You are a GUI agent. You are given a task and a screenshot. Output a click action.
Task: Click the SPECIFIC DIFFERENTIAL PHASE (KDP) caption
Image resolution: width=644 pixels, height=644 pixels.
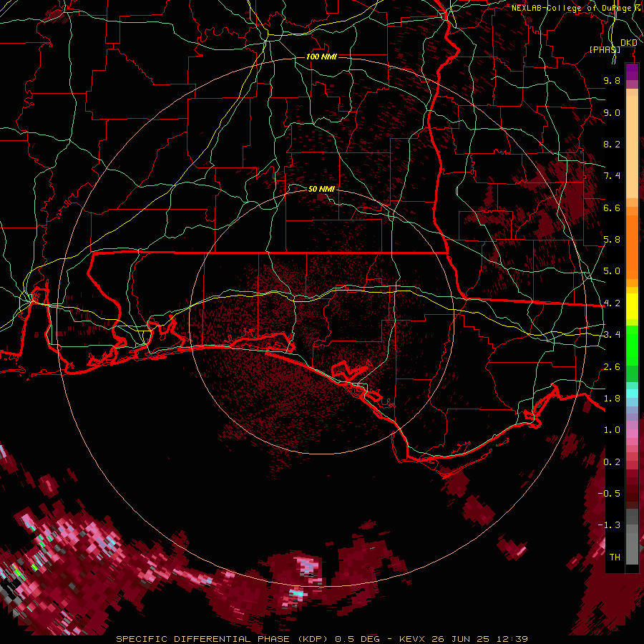pyautogui.click(x=222, y=639)
